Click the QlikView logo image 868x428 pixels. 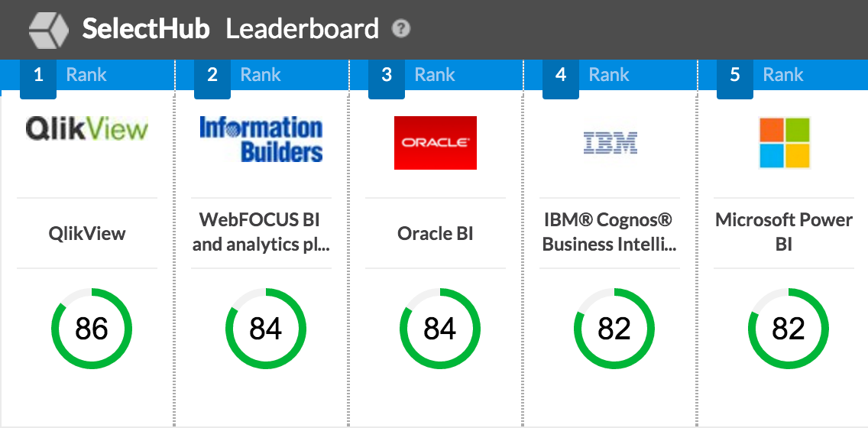(x=86, y=128)
